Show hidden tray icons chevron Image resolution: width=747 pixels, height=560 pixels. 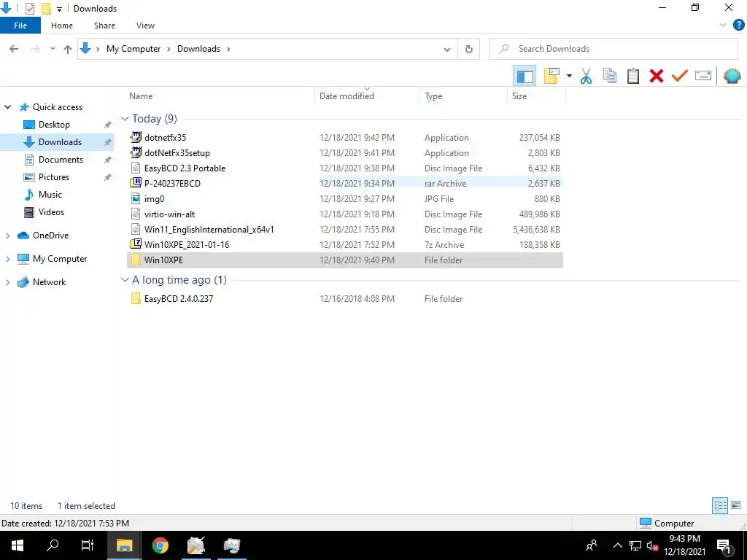[x=617, y=545]
